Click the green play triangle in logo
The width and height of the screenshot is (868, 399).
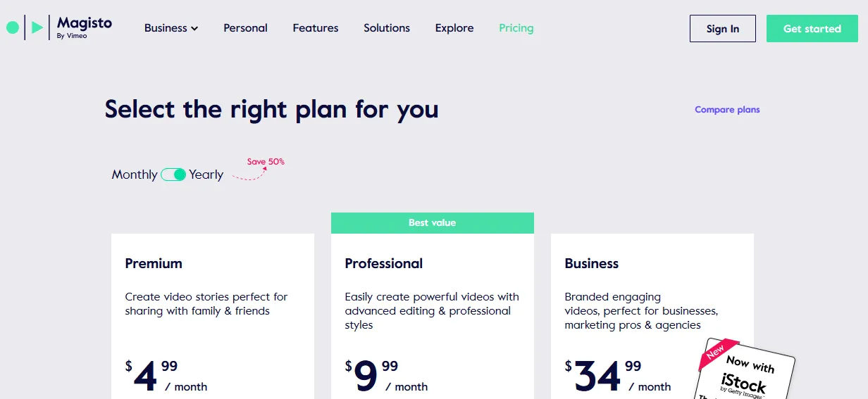coord(37,28)
